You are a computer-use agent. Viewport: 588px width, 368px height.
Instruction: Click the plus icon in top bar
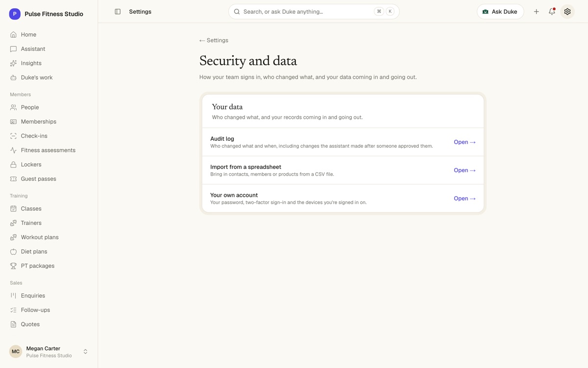coord(536,12)
